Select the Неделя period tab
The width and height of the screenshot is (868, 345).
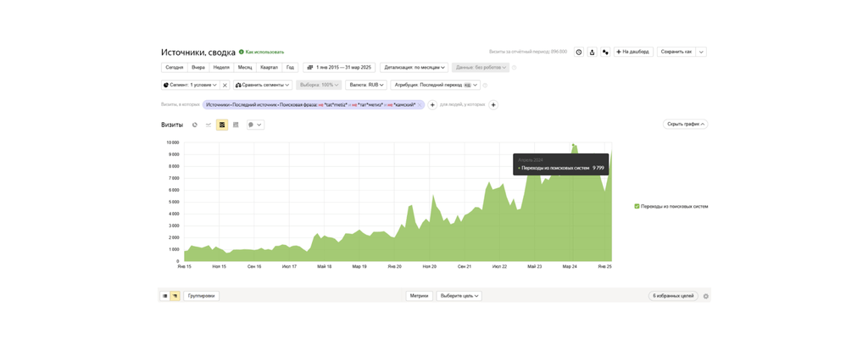[221, 68]
